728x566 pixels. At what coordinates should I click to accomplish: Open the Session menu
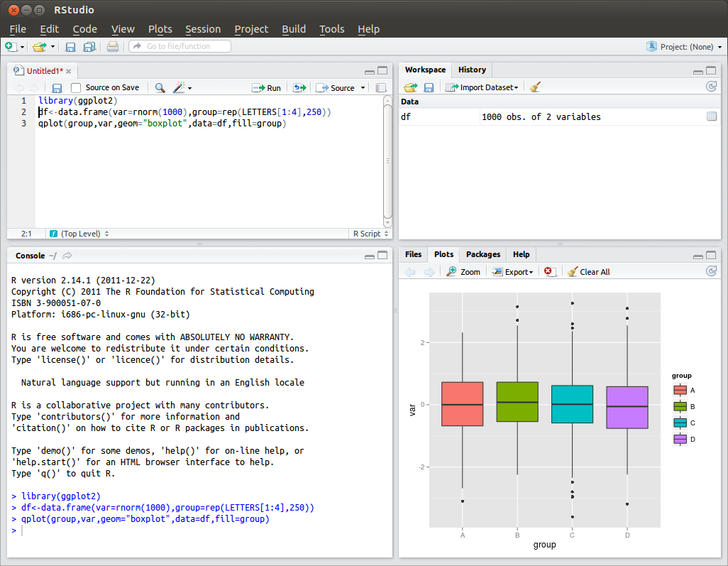click(203, 29)
